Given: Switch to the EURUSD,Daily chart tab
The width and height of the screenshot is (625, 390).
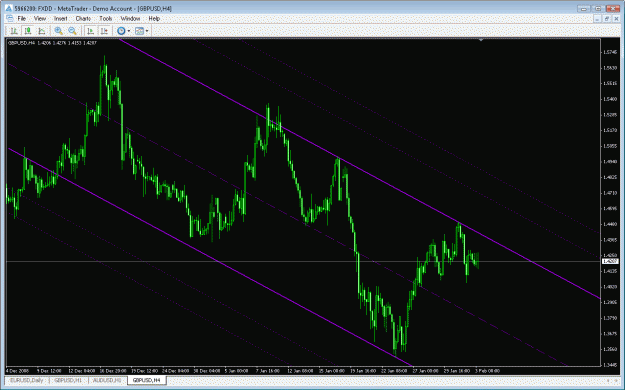Looking at the screenshot, I should point(26,380).
